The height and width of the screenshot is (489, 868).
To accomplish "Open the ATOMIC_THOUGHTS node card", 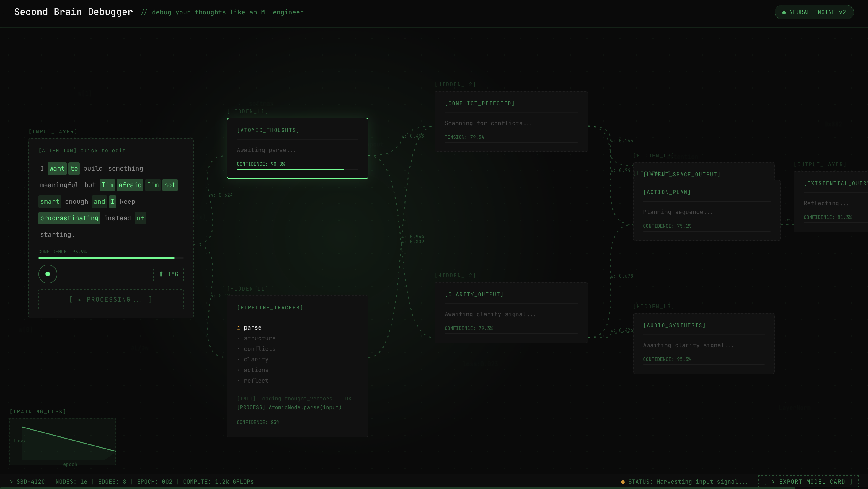I will (x=298, y=148).
